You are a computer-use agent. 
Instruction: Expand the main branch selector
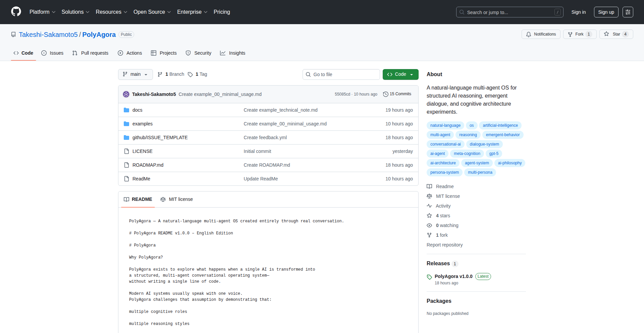tap(135, 74)
